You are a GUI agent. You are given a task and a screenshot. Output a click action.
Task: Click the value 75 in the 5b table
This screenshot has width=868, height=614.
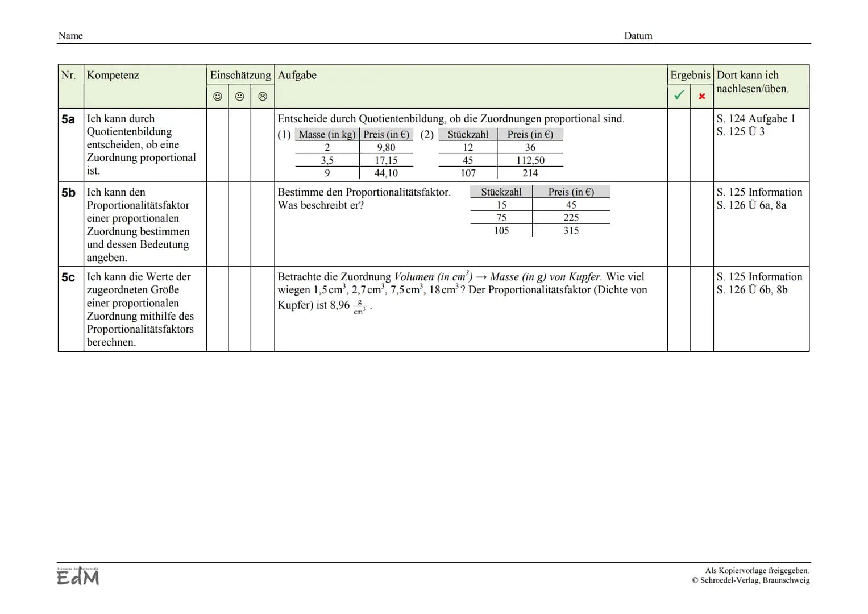501,217
